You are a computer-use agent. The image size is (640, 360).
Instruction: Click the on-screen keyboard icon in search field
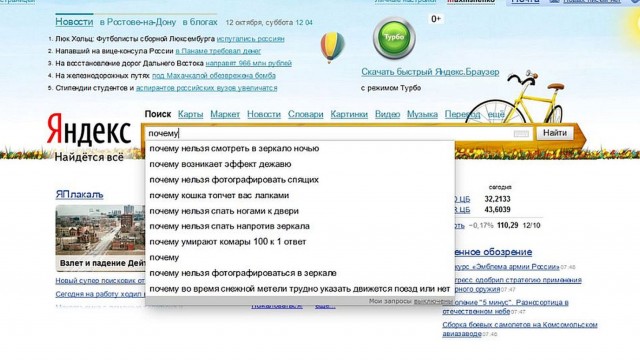[x=521, y=133]
